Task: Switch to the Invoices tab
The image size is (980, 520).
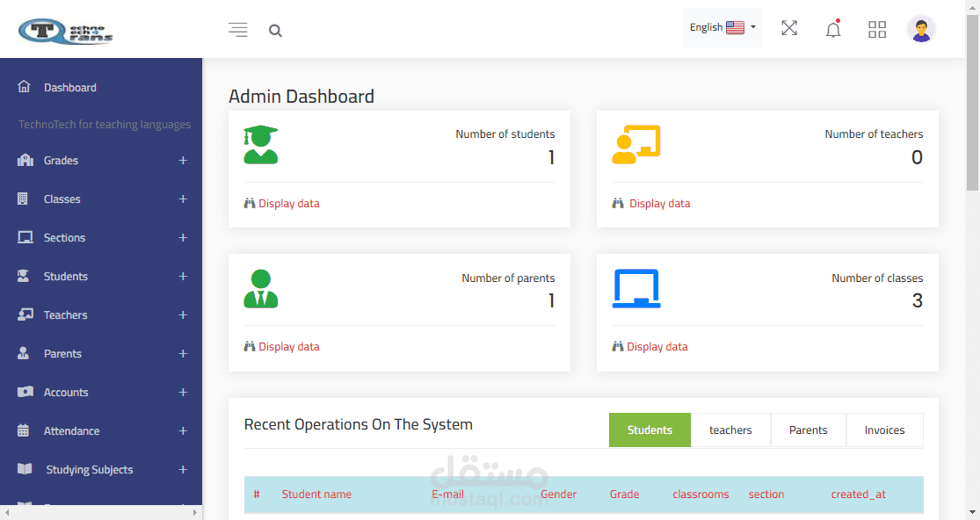Action: (x=884, y=430)
